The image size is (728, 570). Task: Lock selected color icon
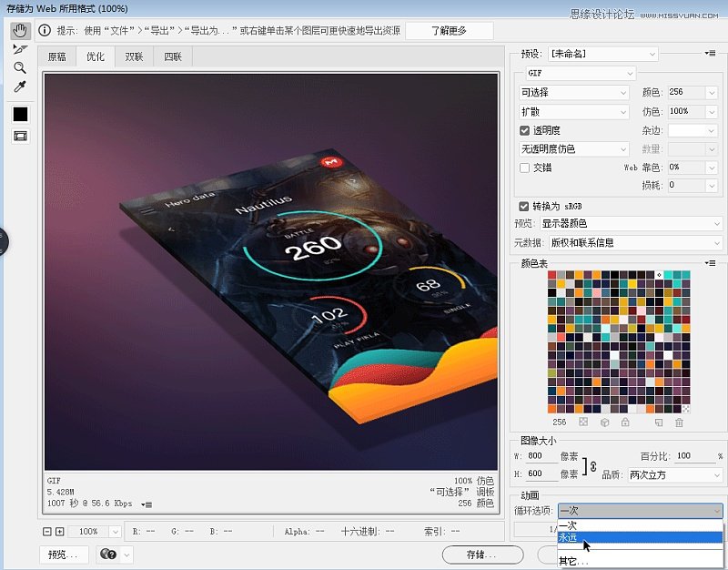pos(625,422)
